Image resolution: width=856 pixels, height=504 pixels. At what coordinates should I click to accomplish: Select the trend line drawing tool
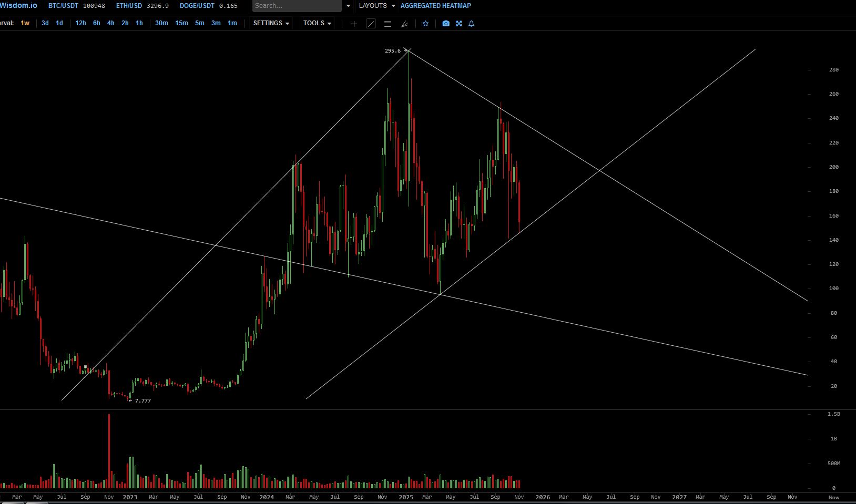click(371, 24)
